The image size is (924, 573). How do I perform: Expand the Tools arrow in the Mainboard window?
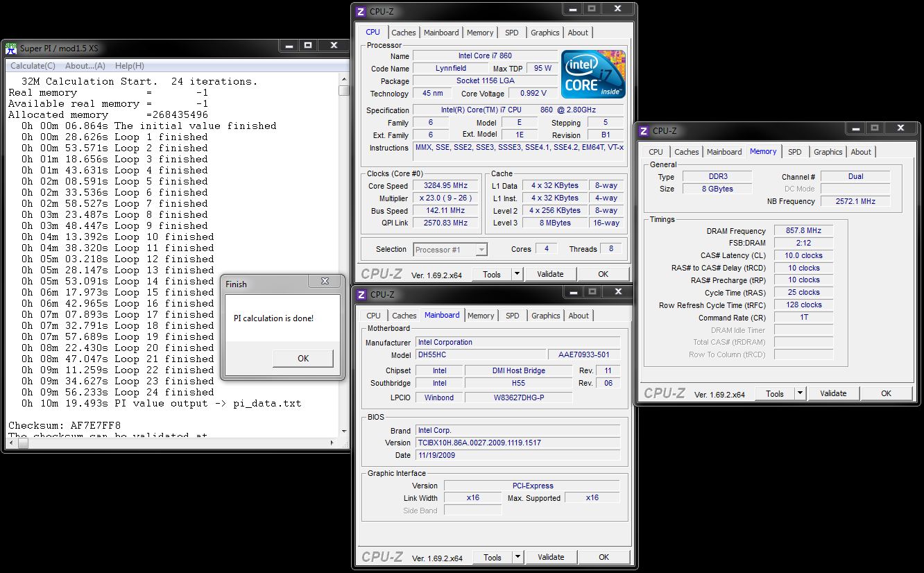click(517, 557)
